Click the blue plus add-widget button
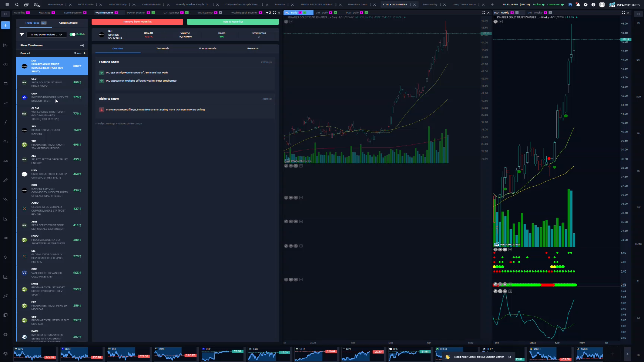The width and height of the screenshot is (644, 362). 6,25
